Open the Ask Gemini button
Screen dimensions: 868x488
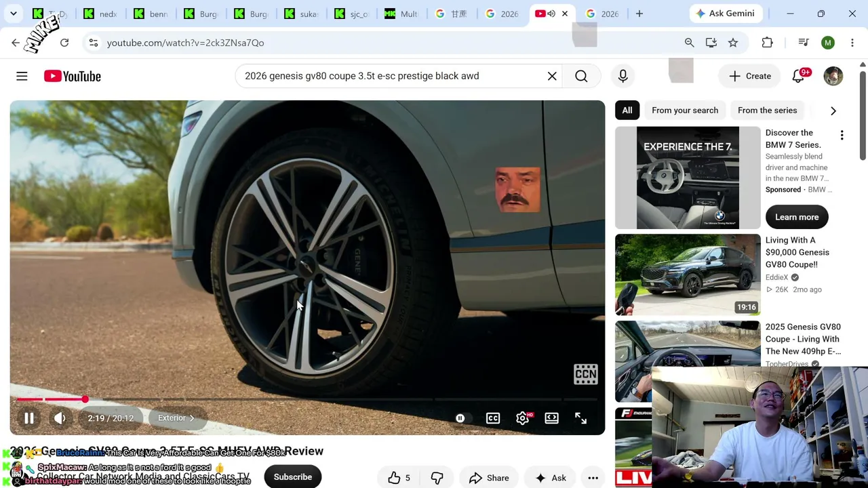click(726, 14)
